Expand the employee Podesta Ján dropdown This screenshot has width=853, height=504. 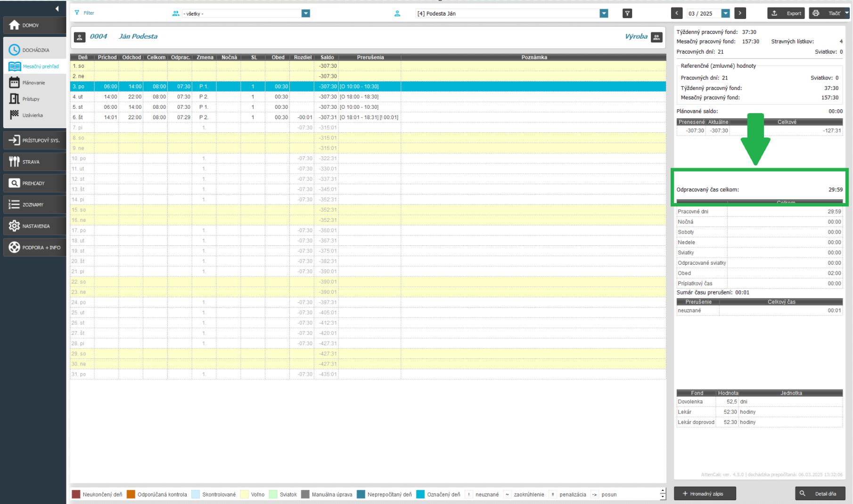pyautogui.click(x=604, y=14)
